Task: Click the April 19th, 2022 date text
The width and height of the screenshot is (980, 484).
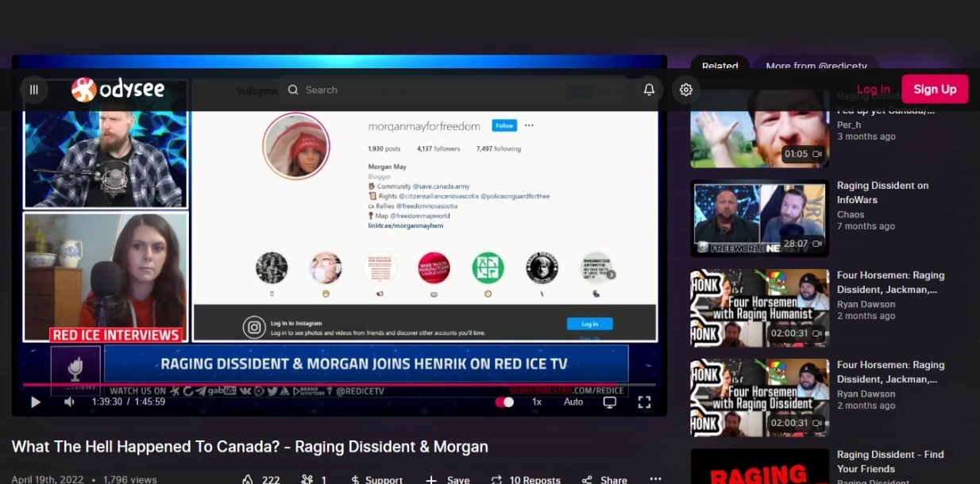Action: click(48, 479)
